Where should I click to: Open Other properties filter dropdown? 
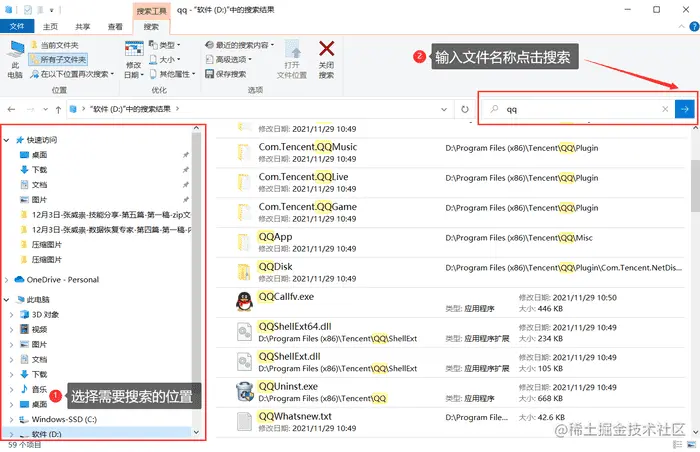pyautogui.click(x=172, y=74)
